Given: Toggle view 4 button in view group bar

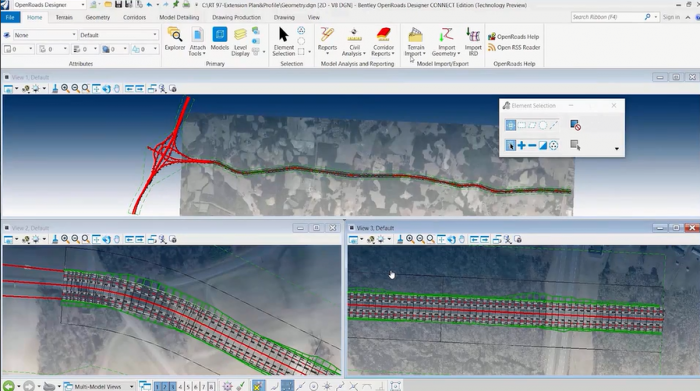Looking at the screenshot, I should tap(180, 387).
